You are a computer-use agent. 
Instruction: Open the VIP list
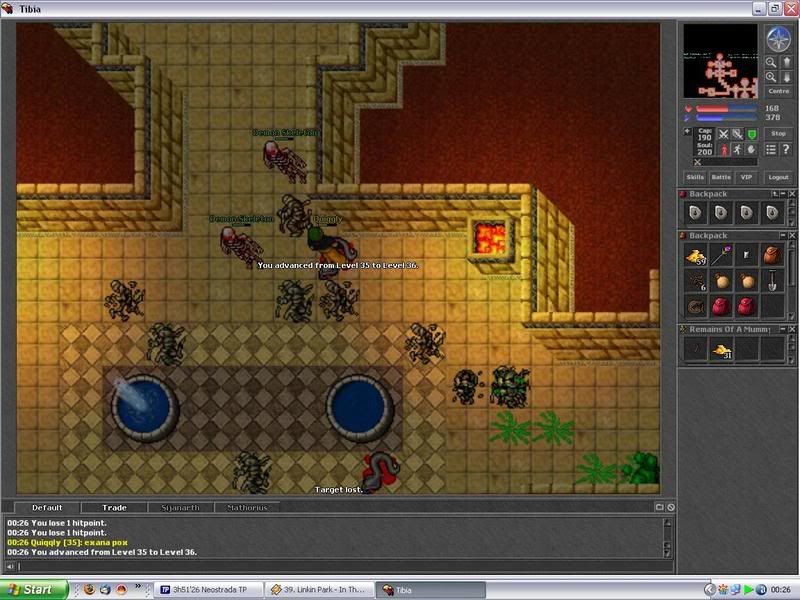tap(746, 177)
